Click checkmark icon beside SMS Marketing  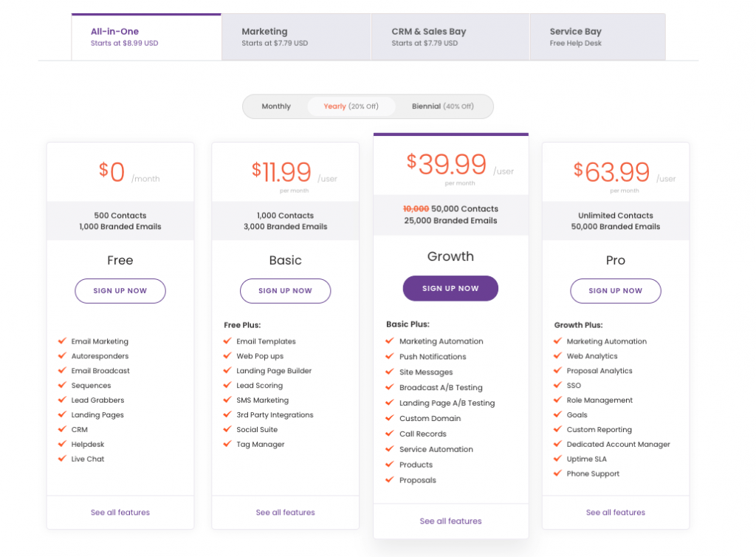227,400
